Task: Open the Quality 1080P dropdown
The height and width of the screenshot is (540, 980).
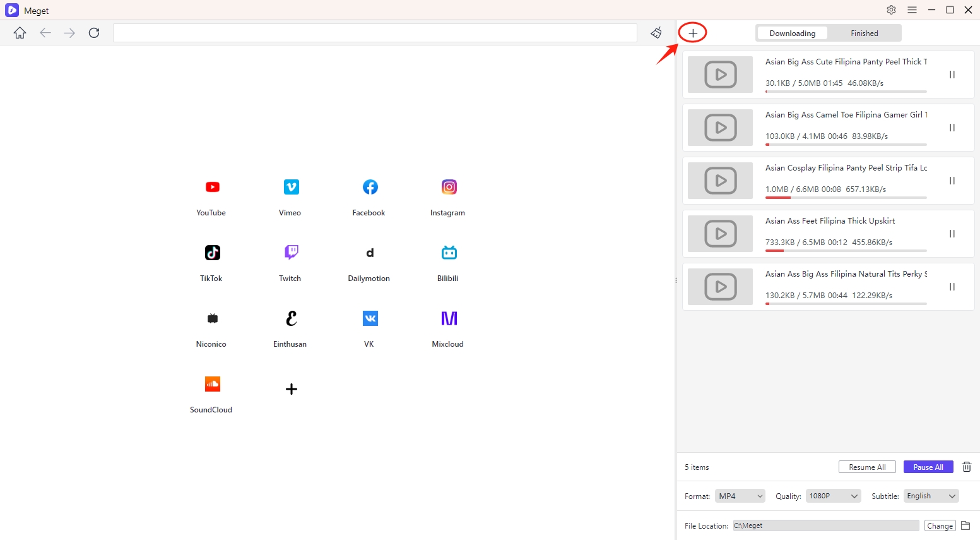Action: pos(833,496)
